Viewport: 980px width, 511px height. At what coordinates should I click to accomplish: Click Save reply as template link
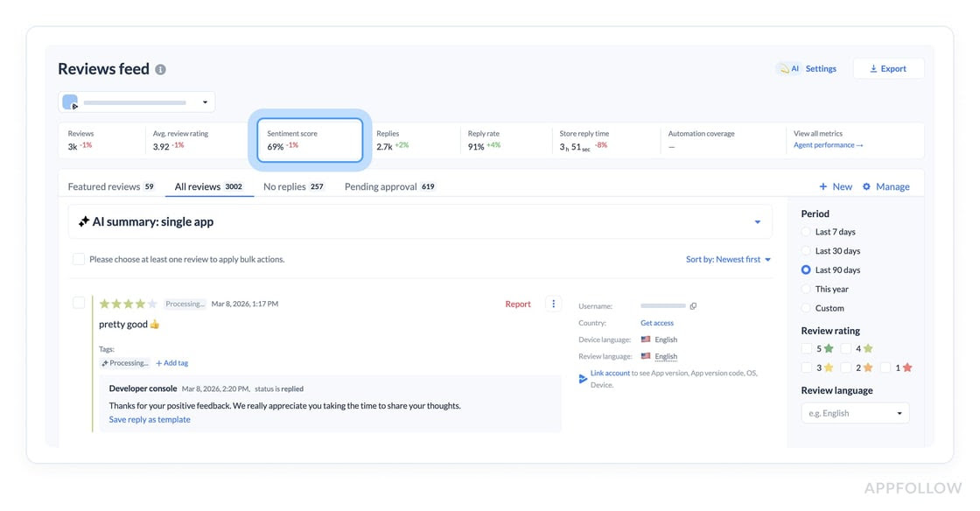[x=150, y=420]
